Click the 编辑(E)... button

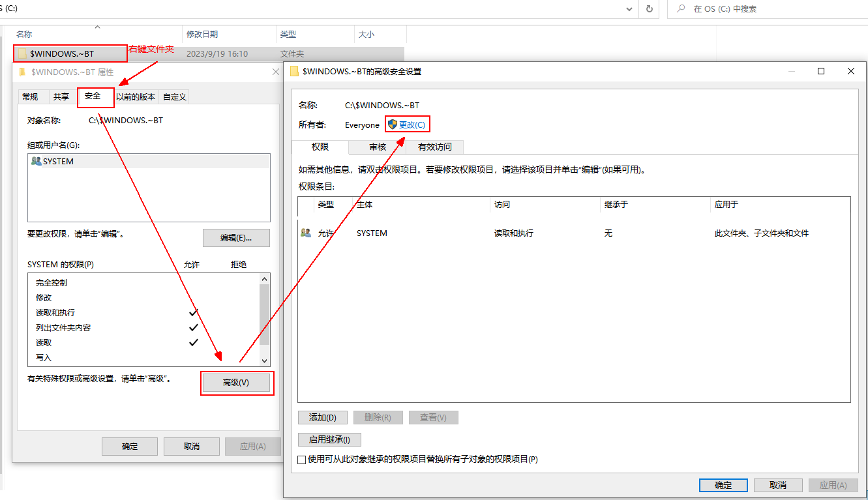pyautogui.click(x=236, y=238)
